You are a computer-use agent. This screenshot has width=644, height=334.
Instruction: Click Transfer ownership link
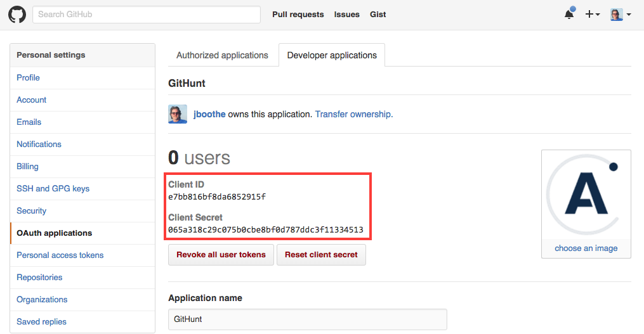click(x=353, y=114)
